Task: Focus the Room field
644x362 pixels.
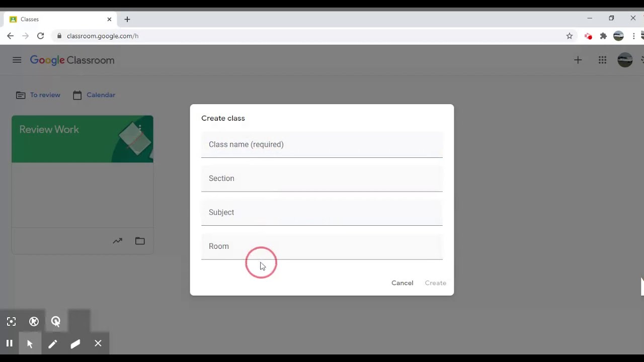Action: pyautogui.click(x=322, y=246)
